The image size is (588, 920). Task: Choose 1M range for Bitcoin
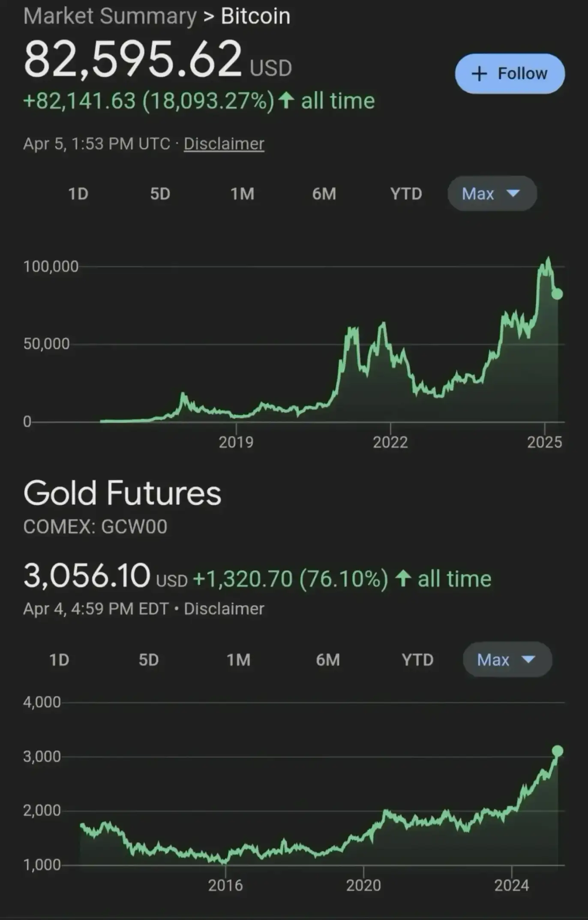[243, 194]
